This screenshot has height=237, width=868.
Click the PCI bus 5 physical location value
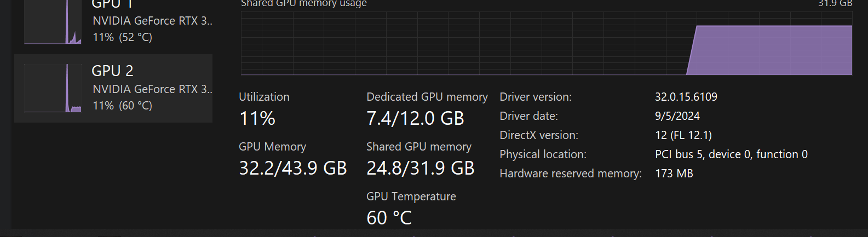pos(731,154)
